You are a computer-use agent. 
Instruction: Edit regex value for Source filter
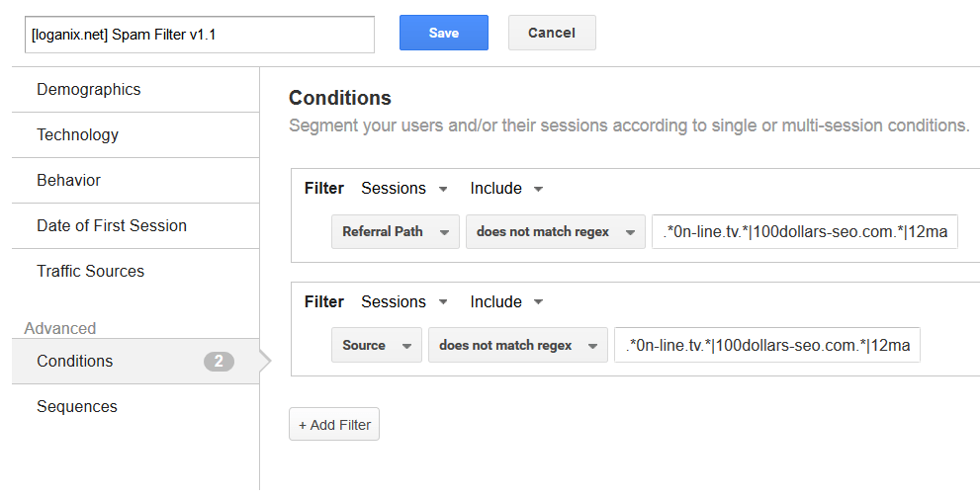pos(767,346)
